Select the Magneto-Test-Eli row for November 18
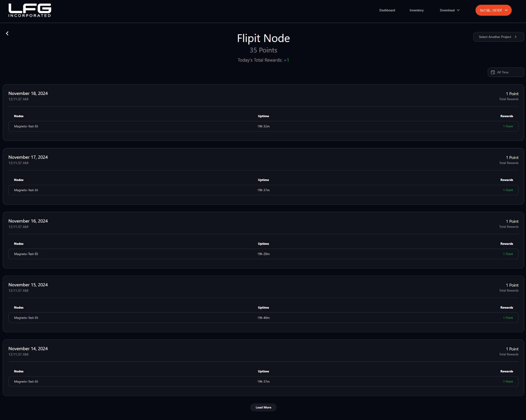This screenshot has height=420, width=526. pyautogui.click(x=263, y=126)
